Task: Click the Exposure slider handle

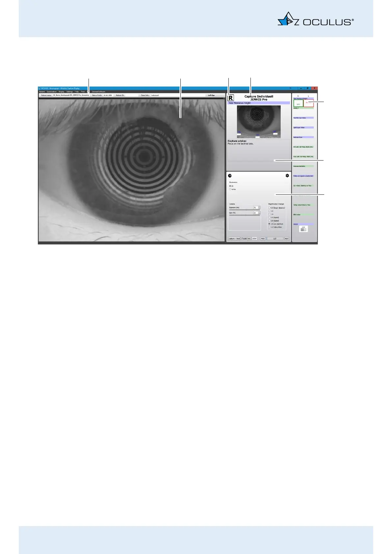Action: (x=247, y=210)
